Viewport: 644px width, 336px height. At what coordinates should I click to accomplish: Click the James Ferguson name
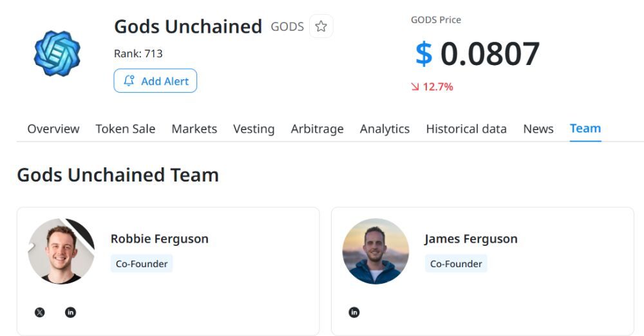coord(471,239)
